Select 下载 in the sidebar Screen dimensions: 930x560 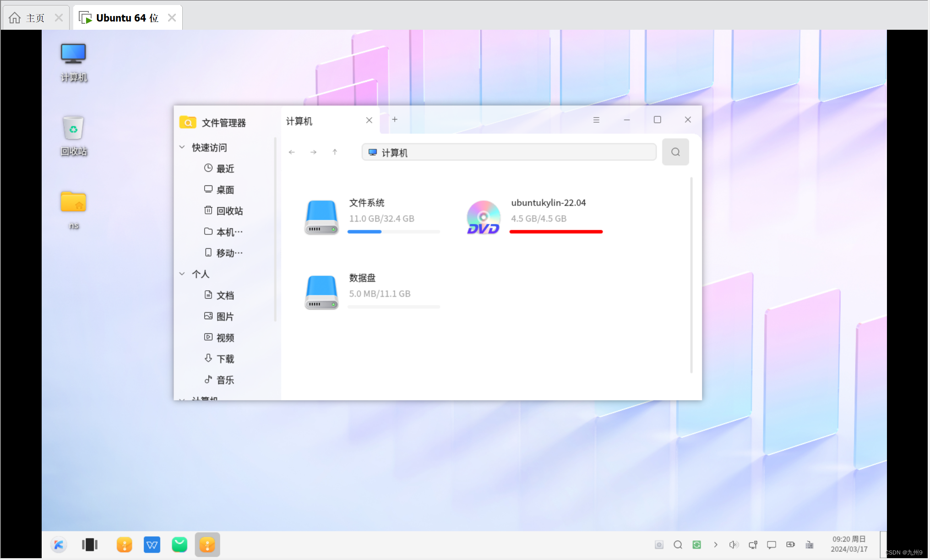point(224,359)
